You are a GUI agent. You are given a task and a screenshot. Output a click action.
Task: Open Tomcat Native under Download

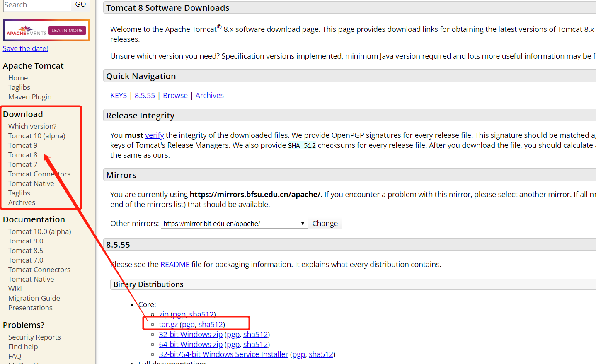31,183
